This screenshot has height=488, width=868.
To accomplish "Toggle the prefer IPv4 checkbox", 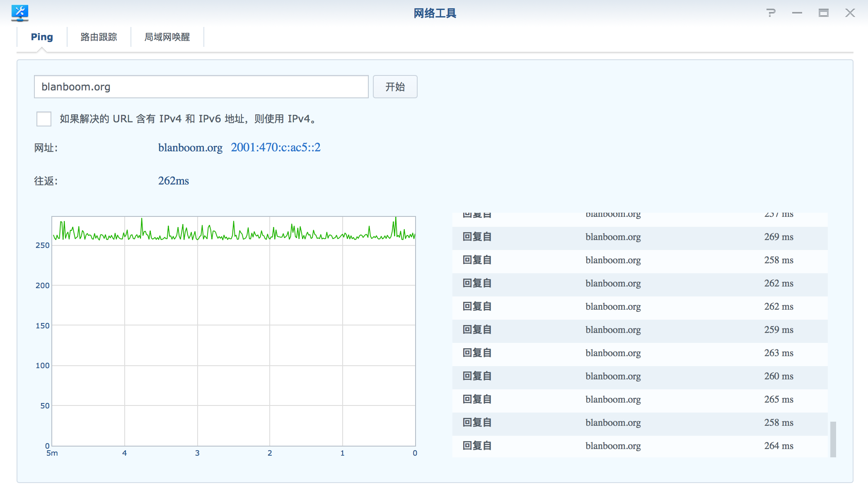I will (44, 119).
